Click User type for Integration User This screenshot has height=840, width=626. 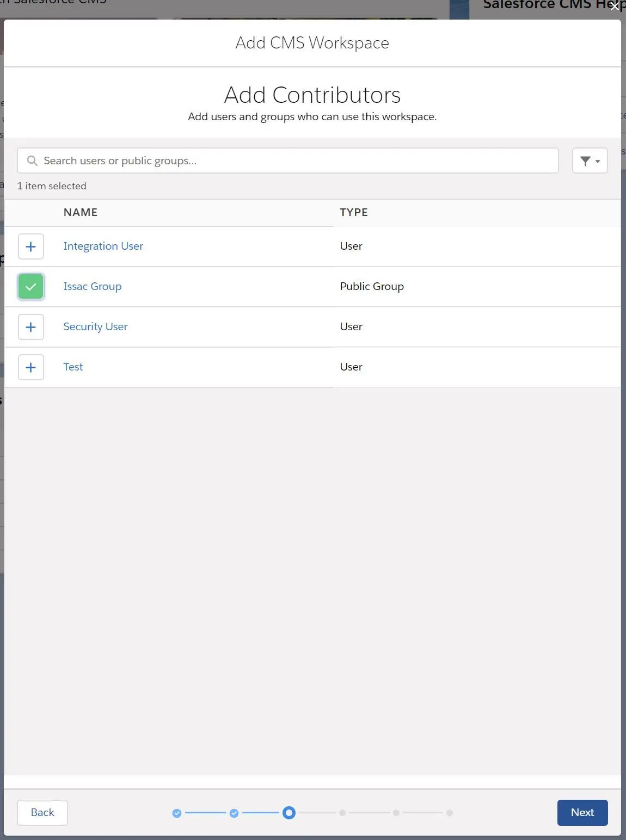[351, 246]
